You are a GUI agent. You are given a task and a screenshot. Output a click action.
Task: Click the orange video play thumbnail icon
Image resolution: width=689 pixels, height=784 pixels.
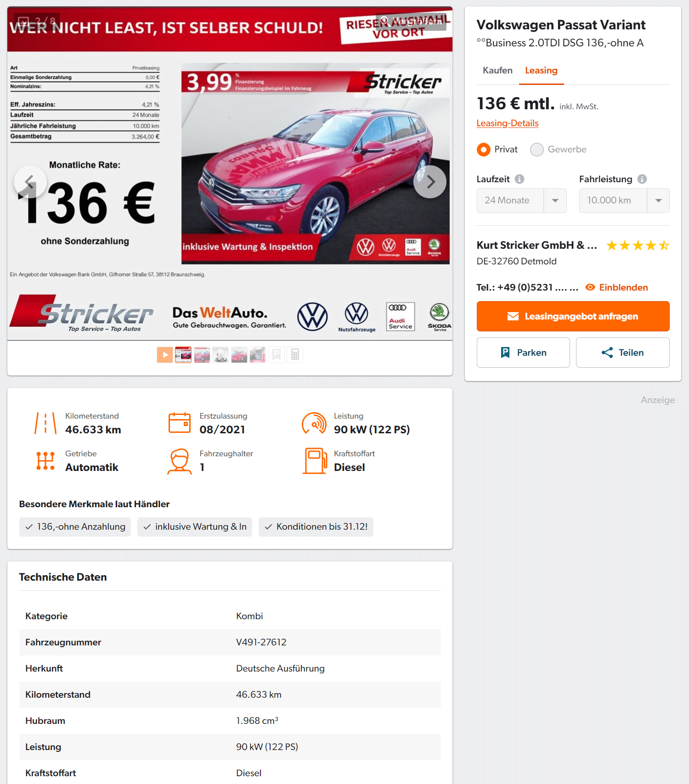(165, 355)
